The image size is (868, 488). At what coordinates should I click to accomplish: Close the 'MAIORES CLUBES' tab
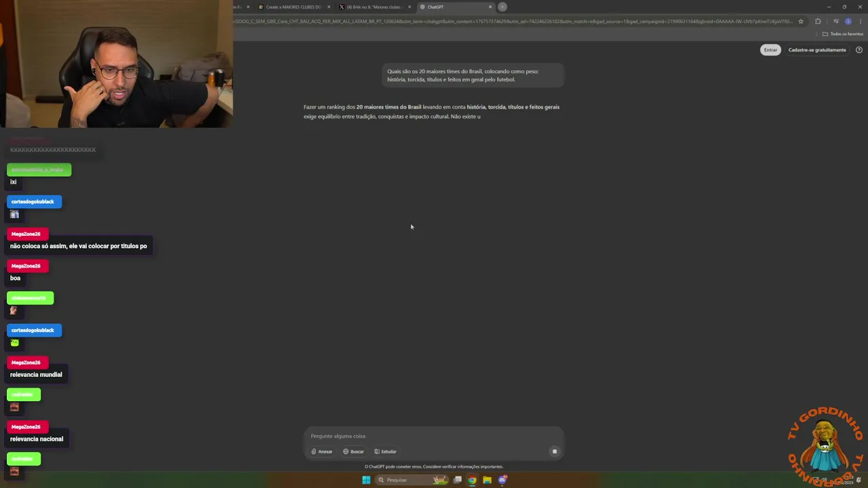[x=329, y=7]
